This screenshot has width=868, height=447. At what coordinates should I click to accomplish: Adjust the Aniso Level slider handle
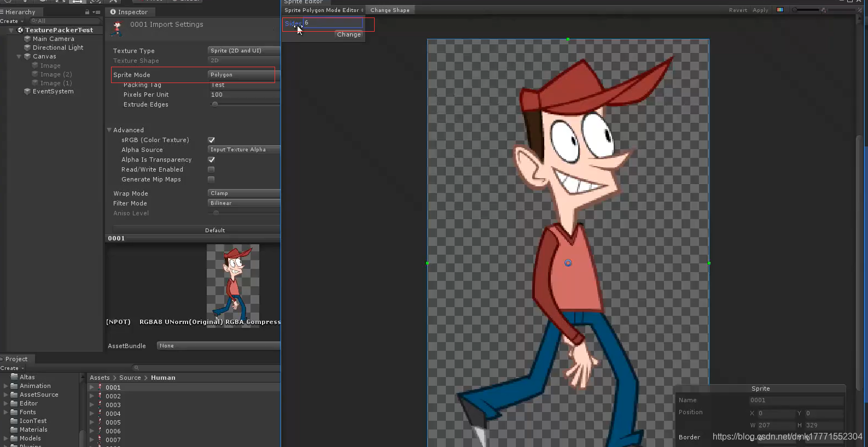216,213
